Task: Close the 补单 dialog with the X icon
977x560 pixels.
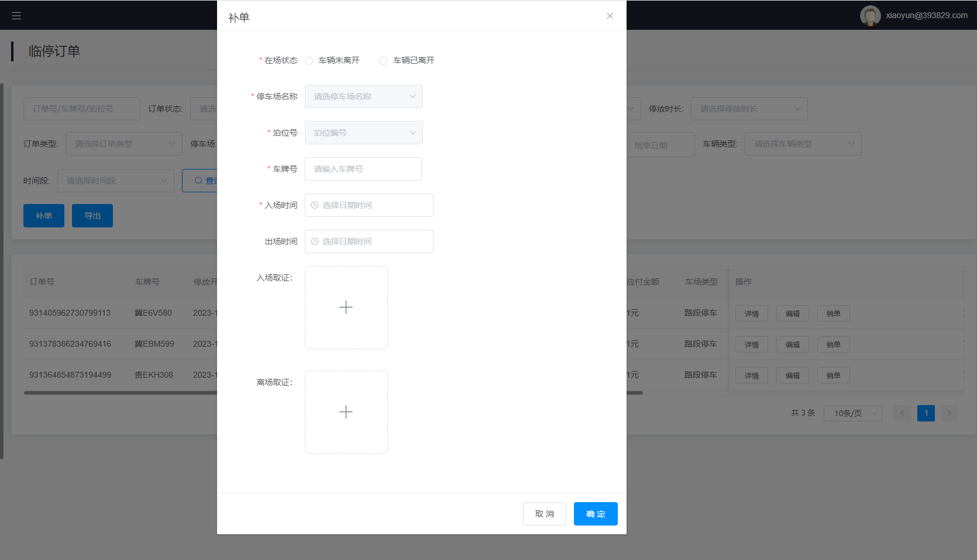Action: pos(610,16)
